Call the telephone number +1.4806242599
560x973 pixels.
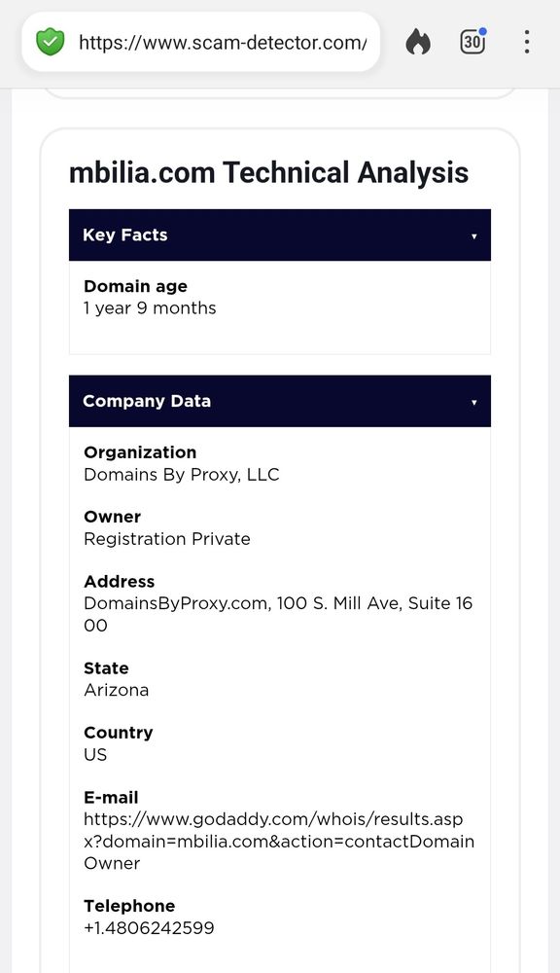[x=149, y=927]
